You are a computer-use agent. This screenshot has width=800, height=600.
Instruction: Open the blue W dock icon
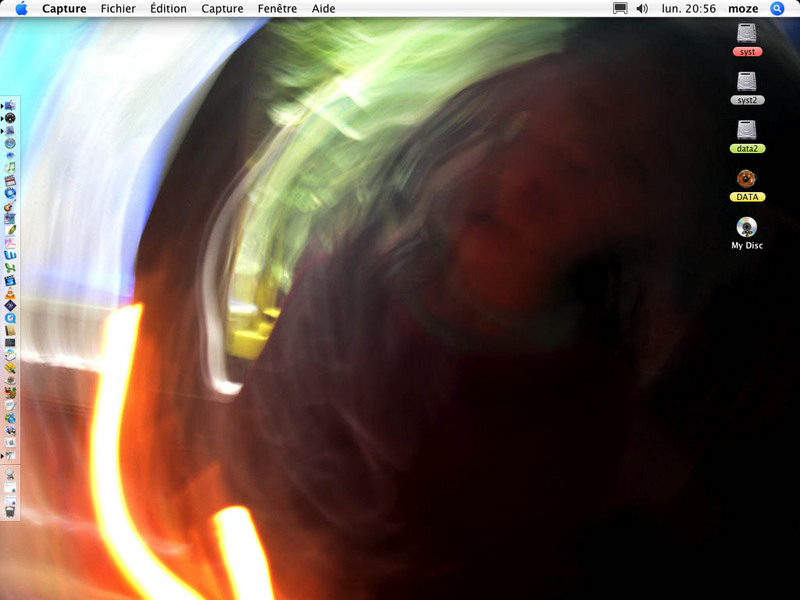pyautogui.click(x=10, y=256)
